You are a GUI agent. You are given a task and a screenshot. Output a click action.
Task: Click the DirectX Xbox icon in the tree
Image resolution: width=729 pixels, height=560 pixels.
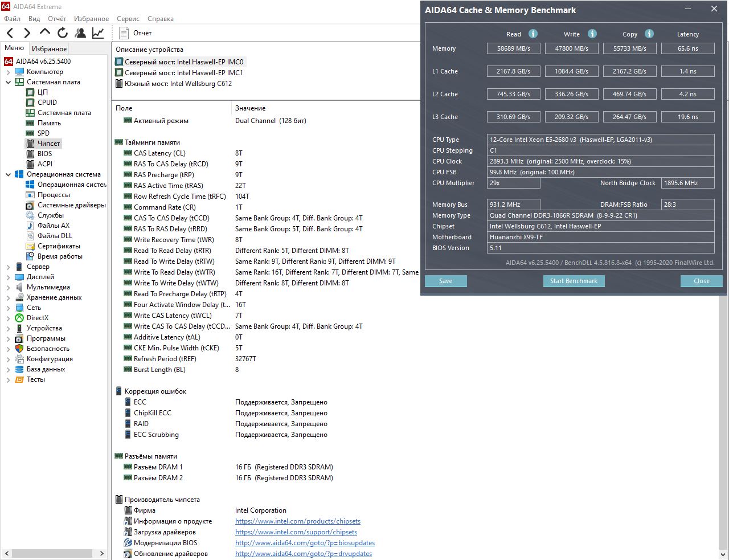point(19,318)
